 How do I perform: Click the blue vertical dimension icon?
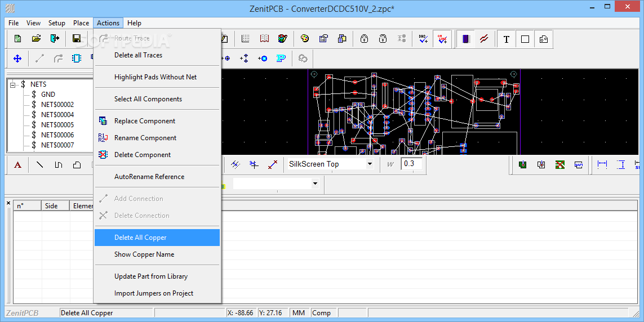pos(621,164)
